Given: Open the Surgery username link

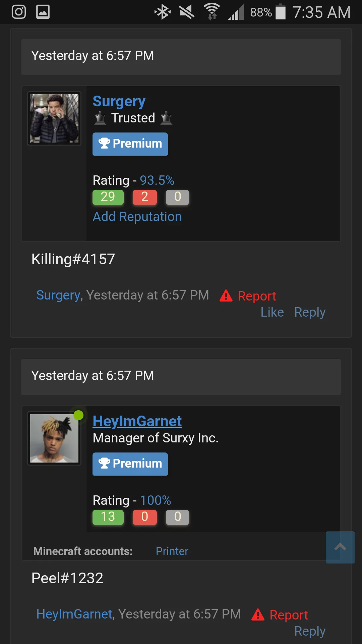Looking at the screenshot, I should tap(119, 101).
